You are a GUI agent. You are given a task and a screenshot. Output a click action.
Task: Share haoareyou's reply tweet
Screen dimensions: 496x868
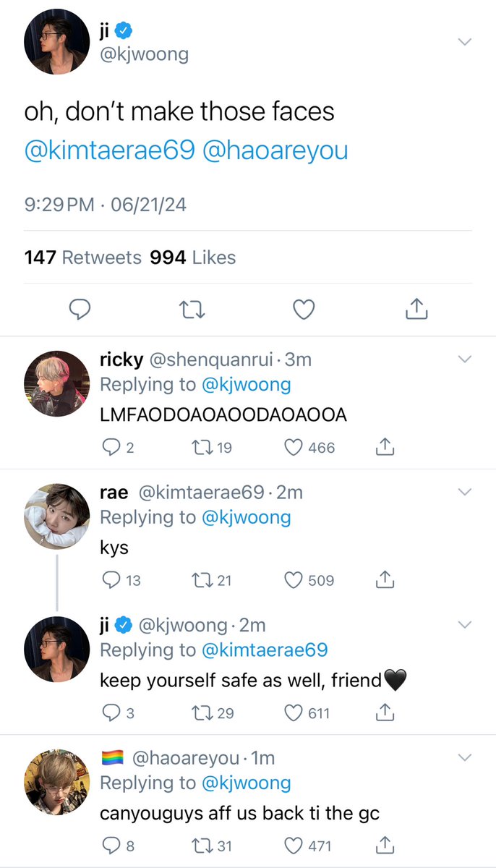(385, 845)
